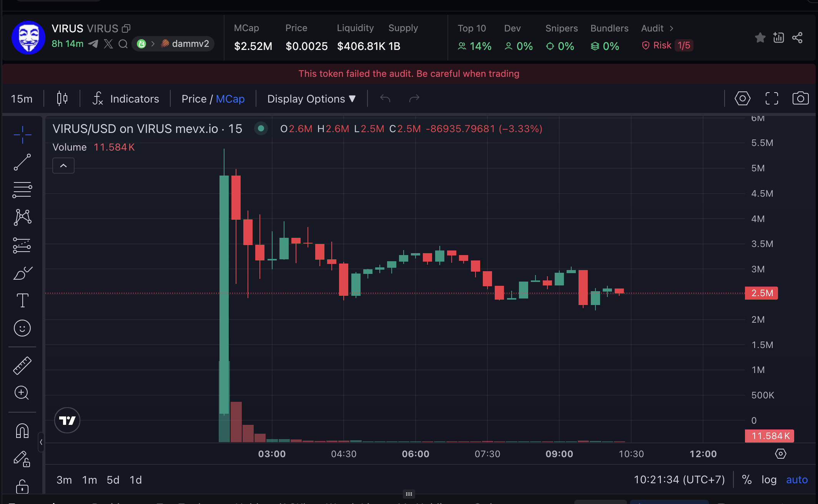The width and height of the screenshot is (818, 504).
Task: Click the MCap $2.52M value
Action: [253, 46]
